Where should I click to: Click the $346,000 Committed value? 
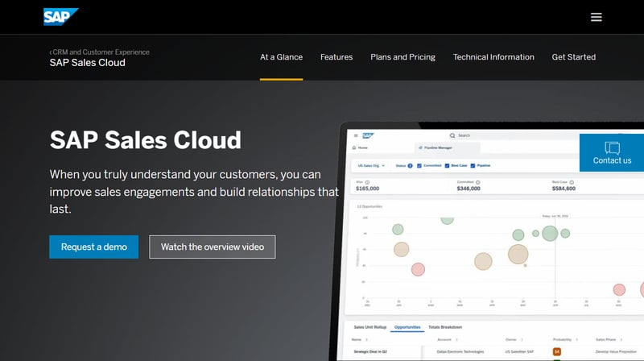pos(469,189)
